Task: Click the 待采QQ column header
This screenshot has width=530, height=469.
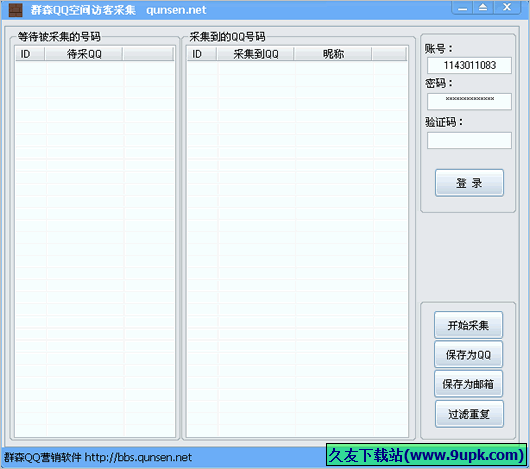Action: pyautogui.click(x=83, y=54)
